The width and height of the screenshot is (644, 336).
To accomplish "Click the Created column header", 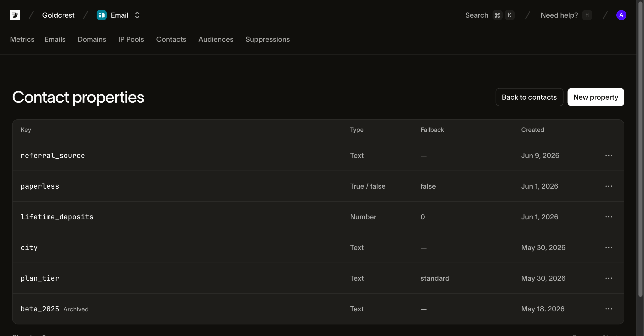I will click(533, 130).
